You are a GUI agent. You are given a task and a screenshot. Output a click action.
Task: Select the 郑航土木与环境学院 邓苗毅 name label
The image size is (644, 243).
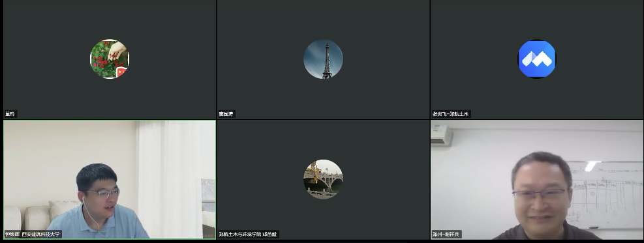click(248, 235)
